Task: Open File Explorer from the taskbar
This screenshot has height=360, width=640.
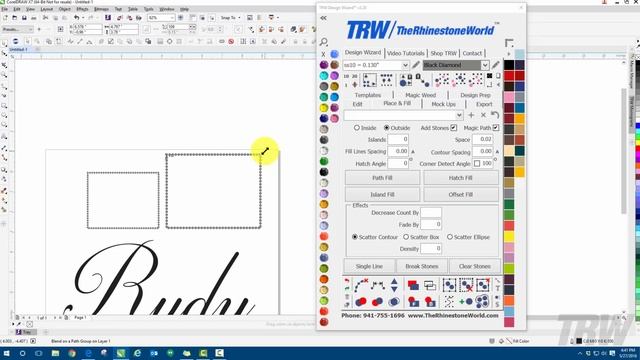Action: pos(55,353)
